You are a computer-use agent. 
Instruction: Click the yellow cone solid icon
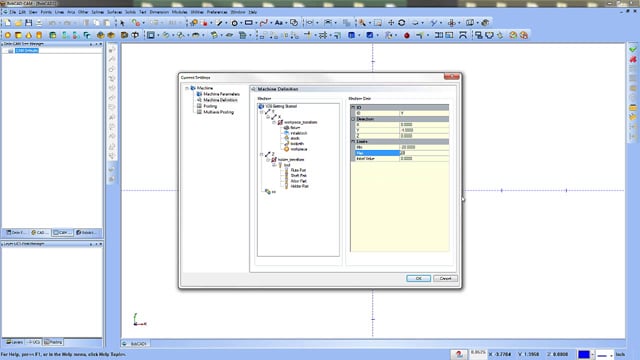[x=29, y=36]
